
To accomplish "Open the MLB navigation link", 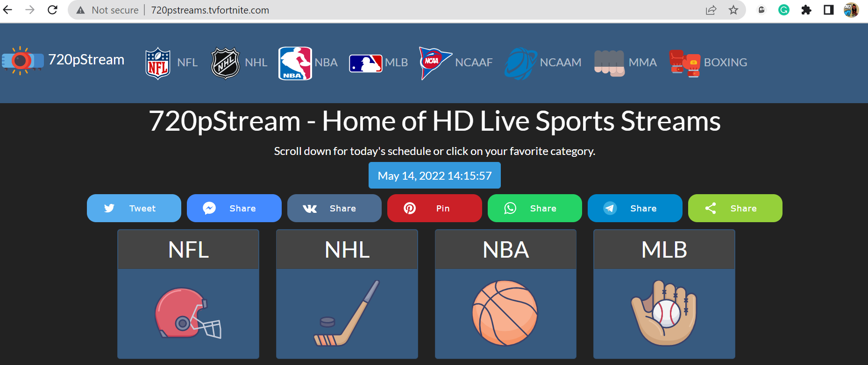I will pos(397,63).
